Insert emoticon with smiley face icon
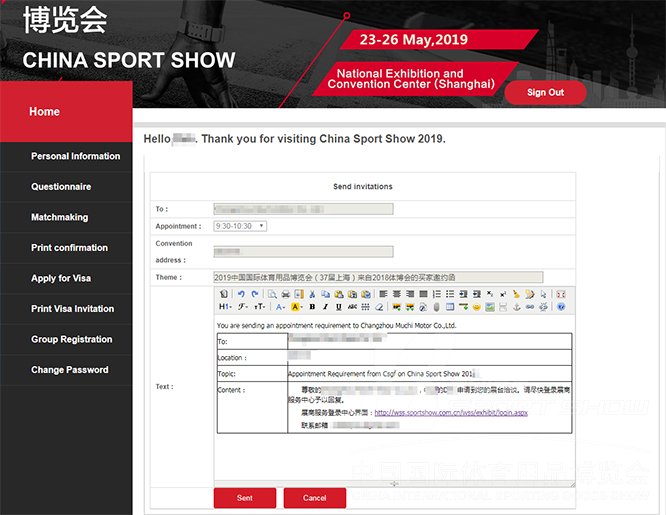The height and width of the screenshot is (515, 666). tap(477, 307)
